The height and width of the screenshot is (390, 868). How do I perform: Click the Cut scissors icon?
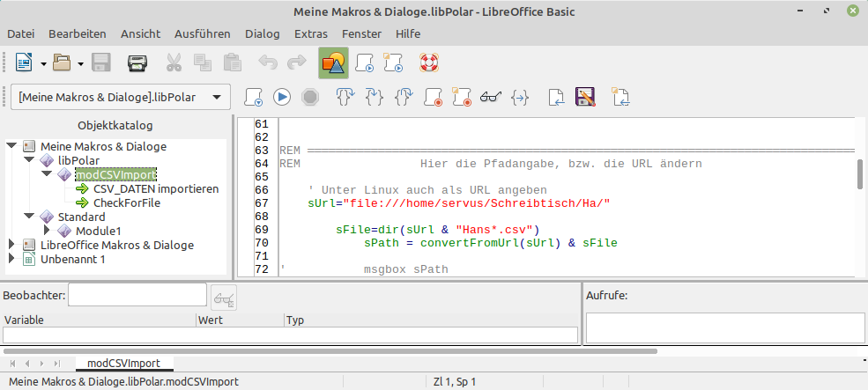coord(174,63)
